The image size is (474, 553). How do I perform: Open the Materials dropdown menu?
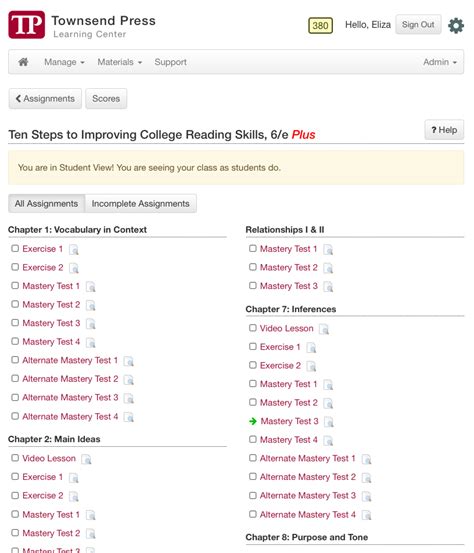click(120, 62)
